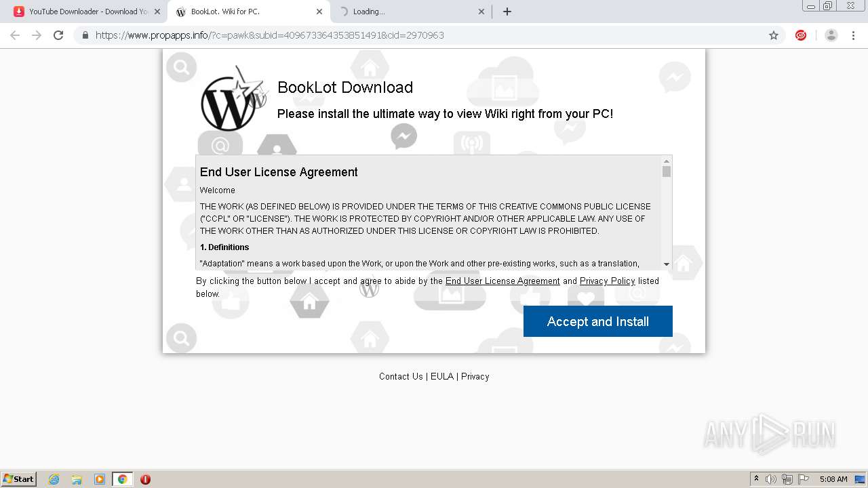This screenshot has height=488, width=868.
Task: Close the BookLot Wiki for PC tab
Action: coord(319,12)
